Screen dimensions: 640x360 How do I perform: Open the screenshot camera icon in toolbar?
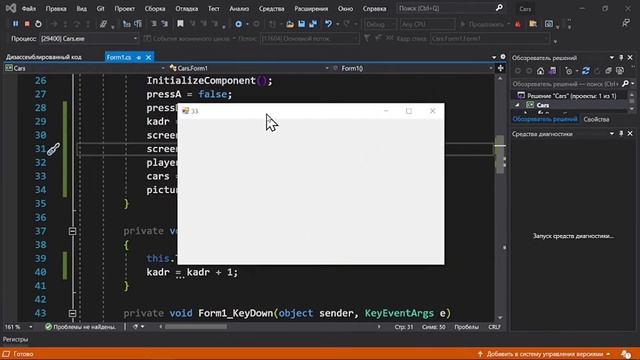click(x=549, y=24)
